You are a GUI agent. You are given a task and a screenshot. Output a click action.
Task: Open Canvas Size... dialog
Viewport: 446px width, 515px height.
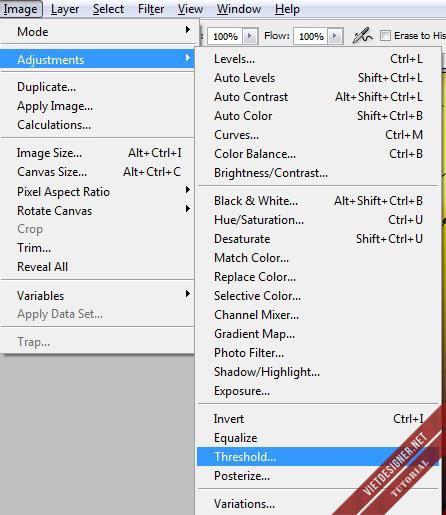coord(97,172)
